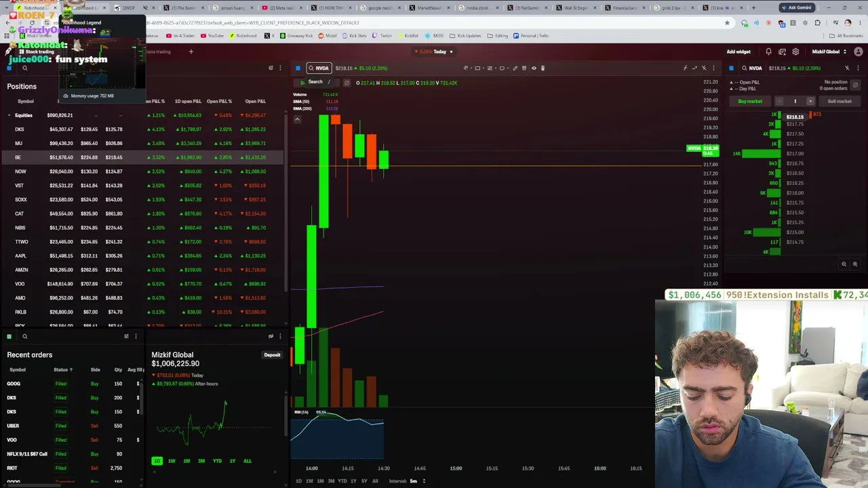This screenshot has width=868, height=488.
Task: Select 5Y range below the NVDA chart
Action: [x=364, y=481]
